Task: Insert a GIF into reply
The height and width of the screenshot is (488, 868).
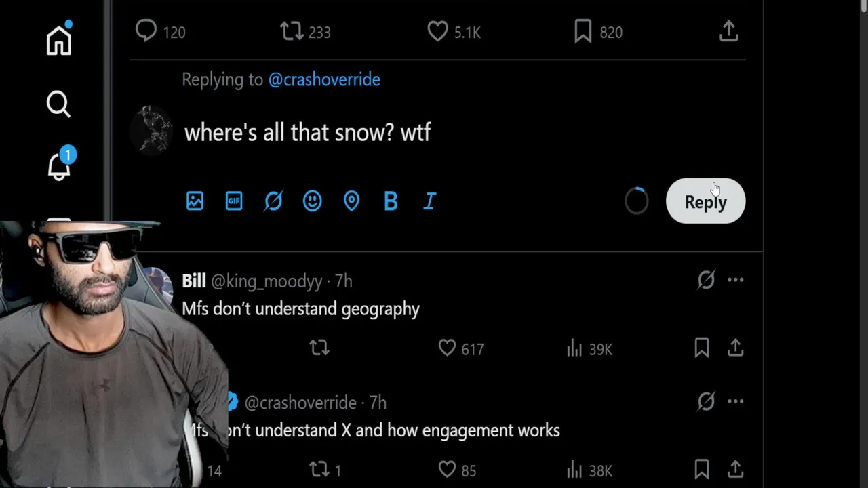Action: point(234,201)
